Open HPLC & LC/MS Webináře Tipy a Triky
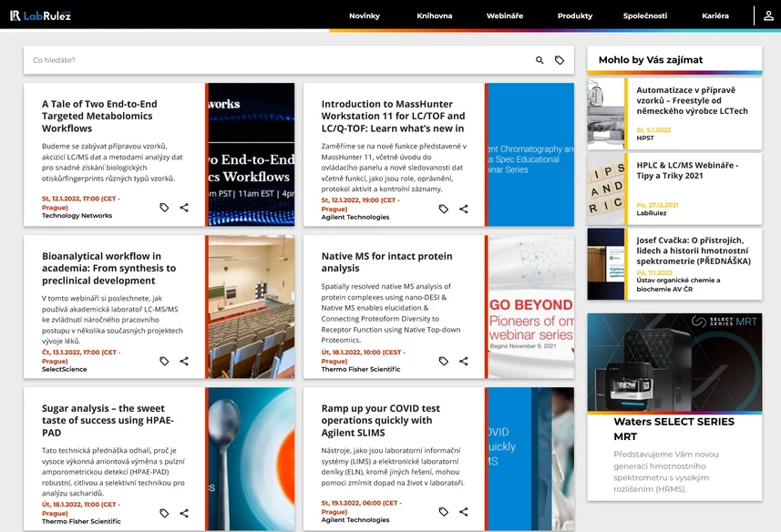The height and width of the screenshot is (532, 781). [687, 170]
